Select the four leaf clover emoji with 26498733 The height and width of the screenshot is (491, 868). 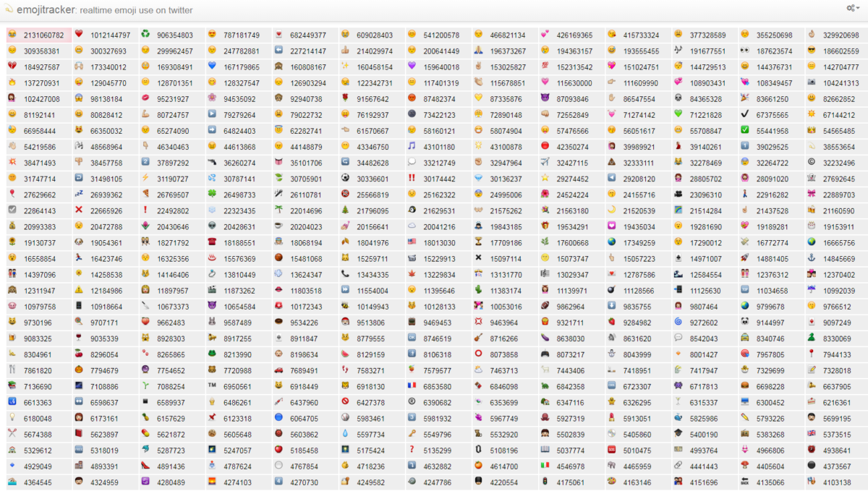click(x=212, y=194)
